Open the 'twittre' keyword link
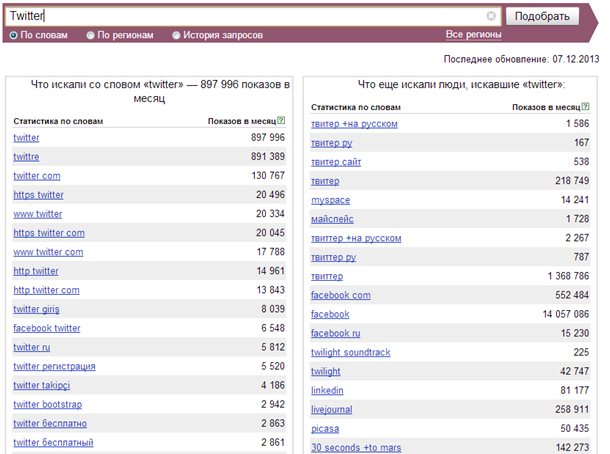The width and height of the screenshot is (610, 454). pyautogui.click(x=26, y=157)
